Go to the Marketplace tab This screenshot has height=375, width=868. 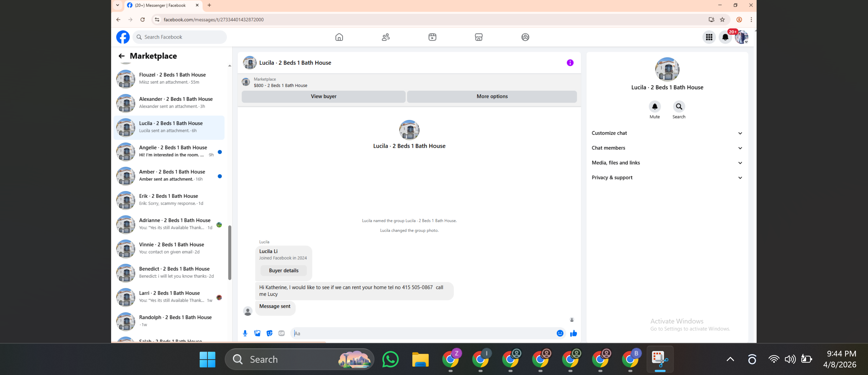(479, 37)
